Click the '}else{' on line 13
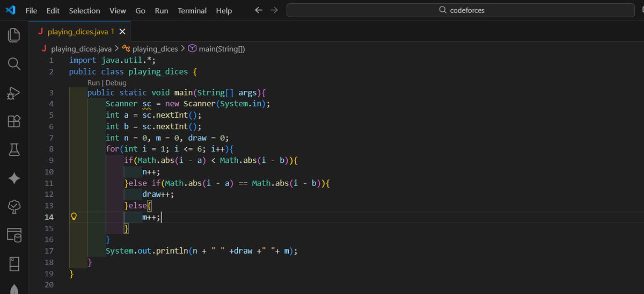Image resolution: width=644 pixels, height=294 pixels. pyautogui.click(x=138, y=205)
